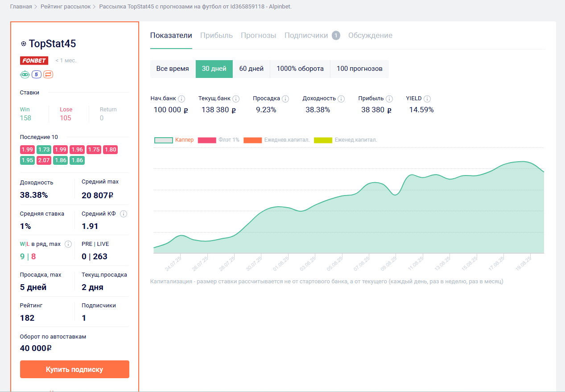Click info icon beside W|L в ряд

(68, 244)
